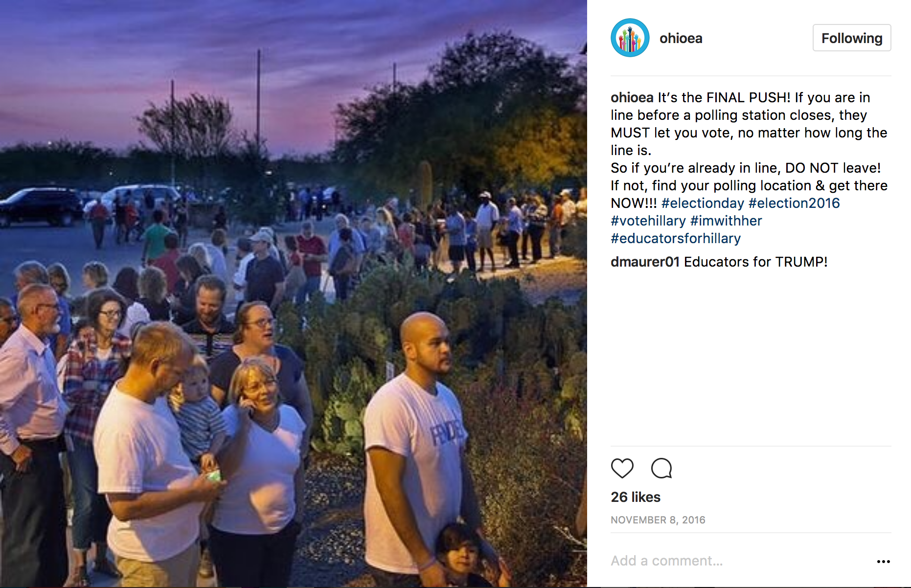Like the post with the heart icon
Image resolution: width=911 pixels, height=588 pixels.
point(622,468)
